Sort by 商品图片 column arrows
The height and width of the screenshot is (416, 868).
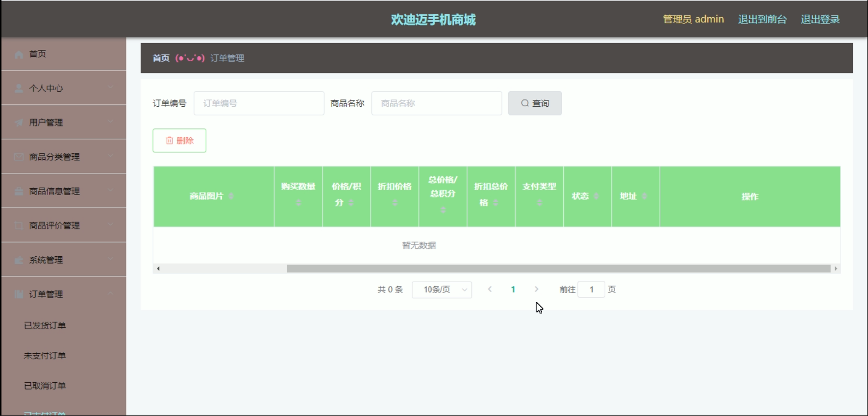[x=231, y=196]
